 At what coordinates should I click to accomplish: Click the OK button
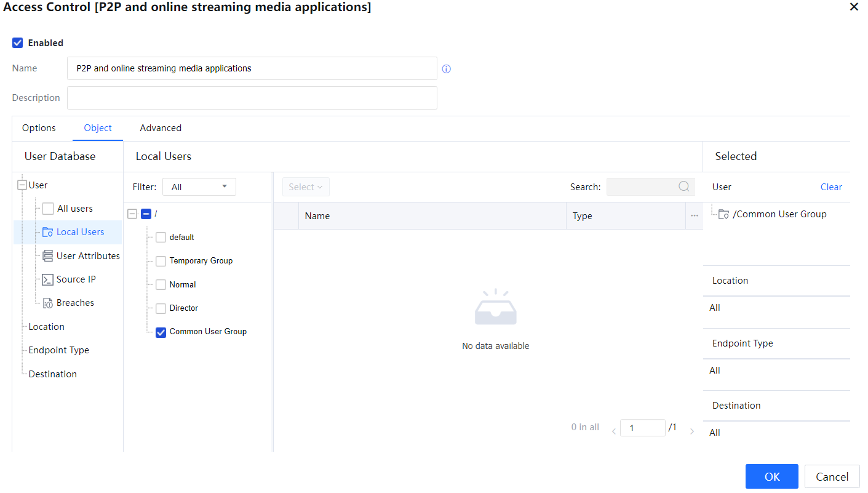(x=771, y=476)
